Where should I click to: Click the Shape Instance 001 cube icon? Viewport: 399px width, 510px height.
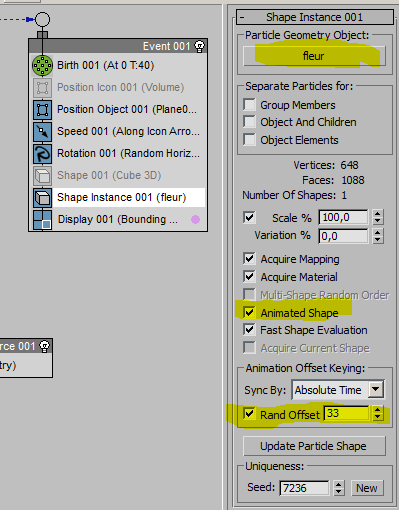42,198
